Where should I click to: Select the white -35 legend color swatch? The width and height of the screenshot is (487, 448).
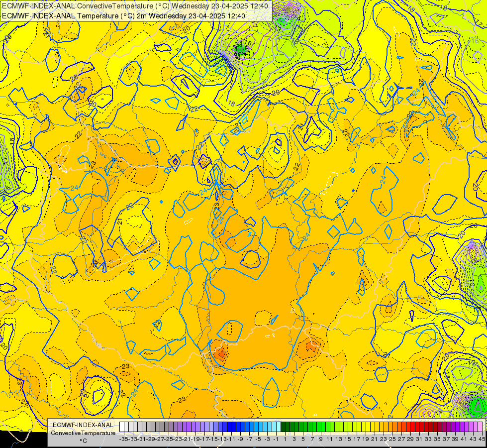click(122, 427)
